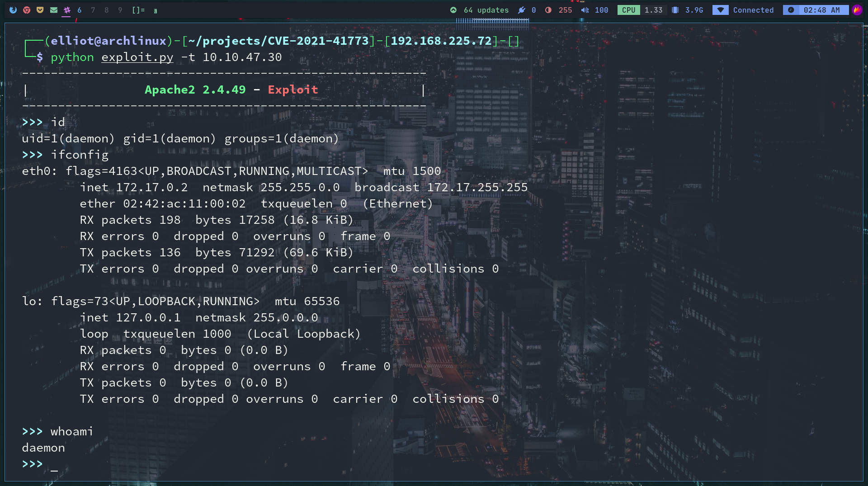Image resolution: width=868 pixels, height=486 pixels.
Task: Switch to workspace 6
Action: (80, 10)
